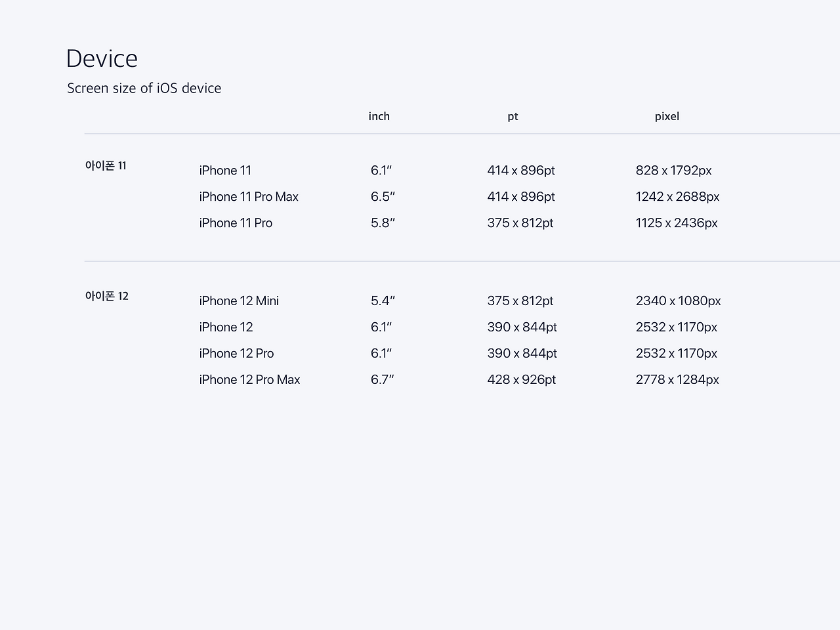Select the 'iPhone 11 Pro' name without Max
Screen dimensions: 840x630
pyautogui.click(x=236, y=223)
